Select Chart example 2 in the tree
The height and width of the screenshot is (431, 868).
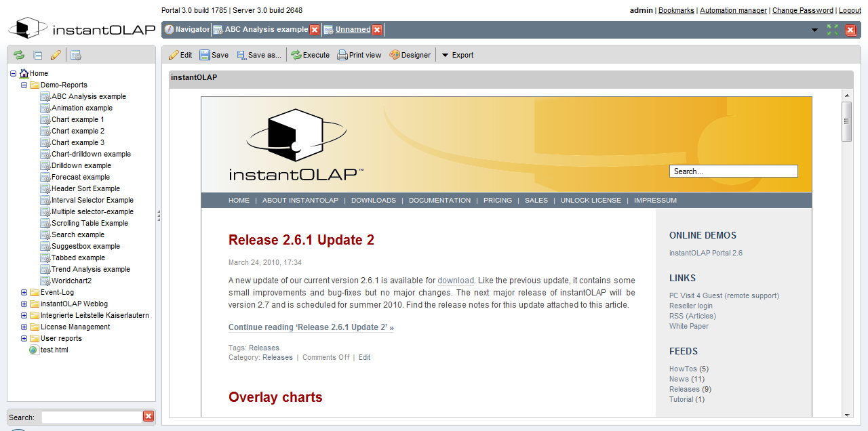(78, 131)
